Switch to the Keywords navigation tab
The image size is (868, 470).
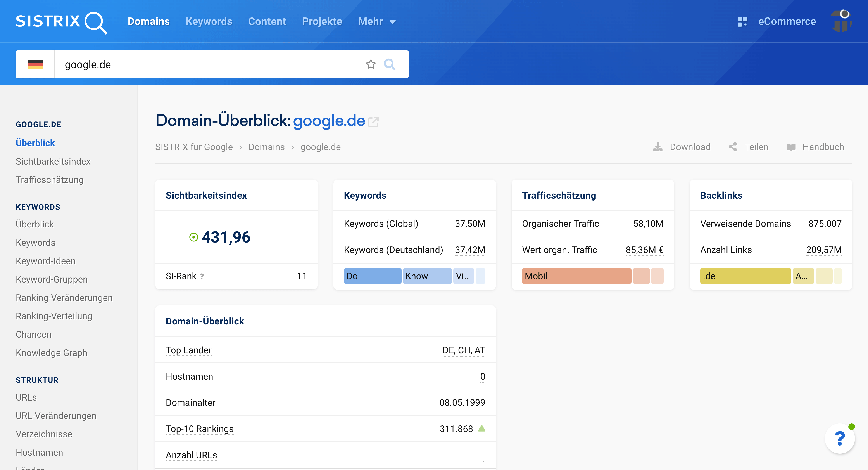[209, 21]
